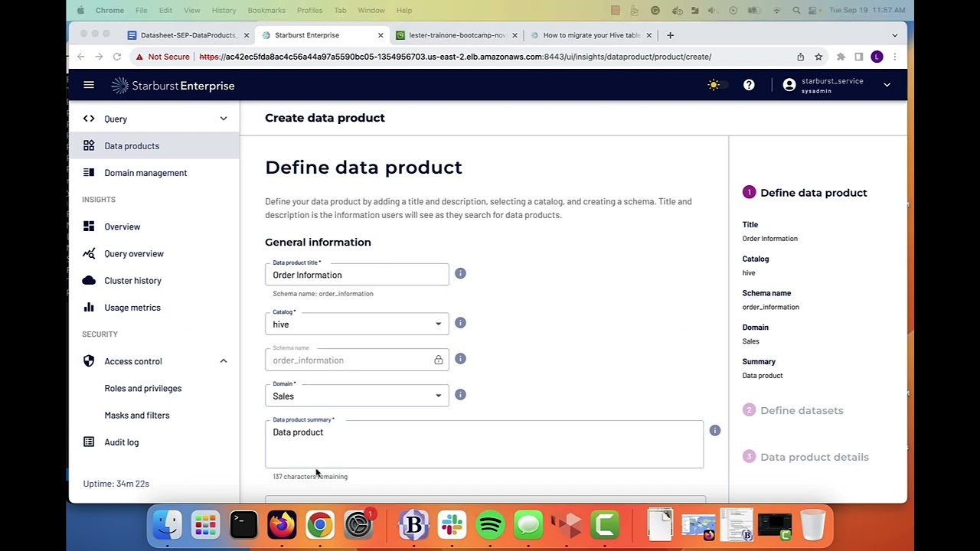Open Spotify from the Dock
The height and width of the screenshot is (551, 980).
click(x=490, y=525)
